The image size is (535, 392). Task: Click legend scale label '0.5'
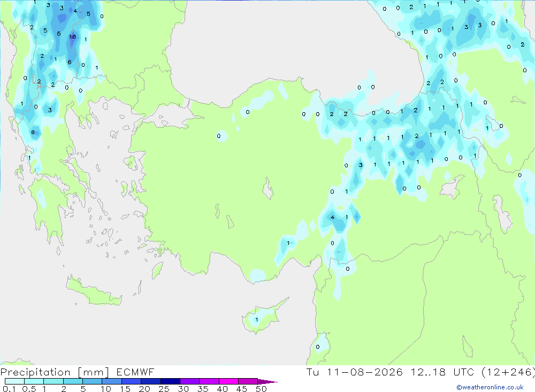coord(29,389)
